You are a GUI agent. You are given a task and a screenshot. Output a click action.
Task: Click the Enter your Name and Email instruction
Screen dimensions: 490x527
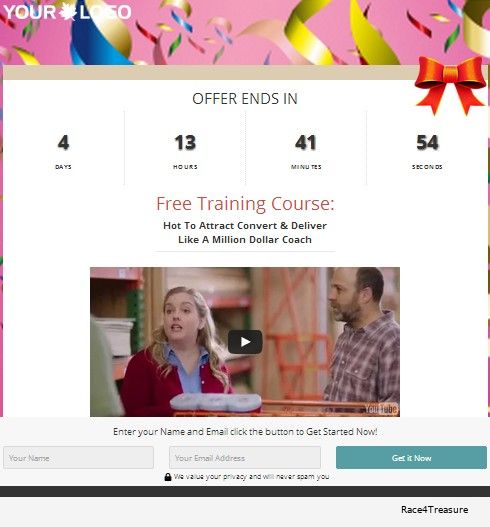coord(245,432)
